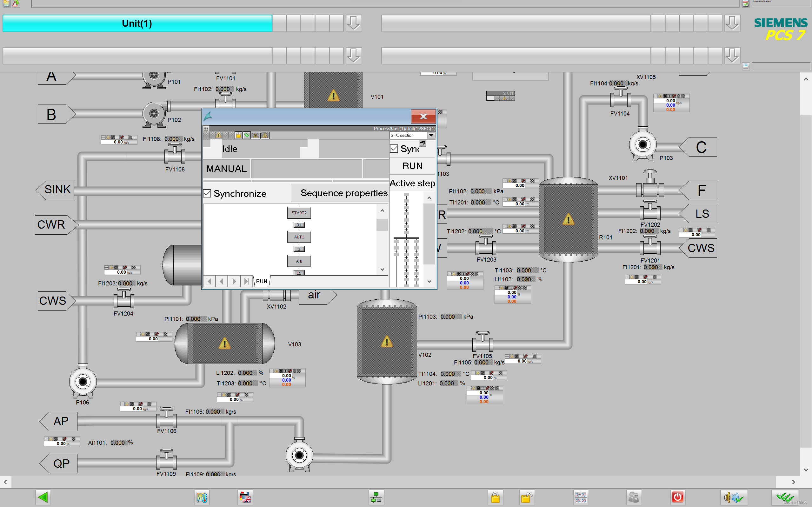
Task: Expand the top-right empty area arrow button
Action: coord(732,23)
